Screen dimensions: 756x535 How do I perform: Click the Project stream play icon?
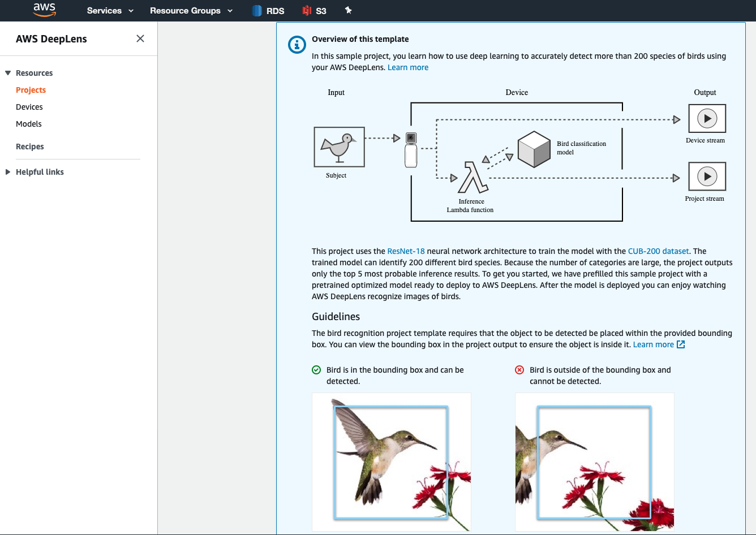coord(707,176)
